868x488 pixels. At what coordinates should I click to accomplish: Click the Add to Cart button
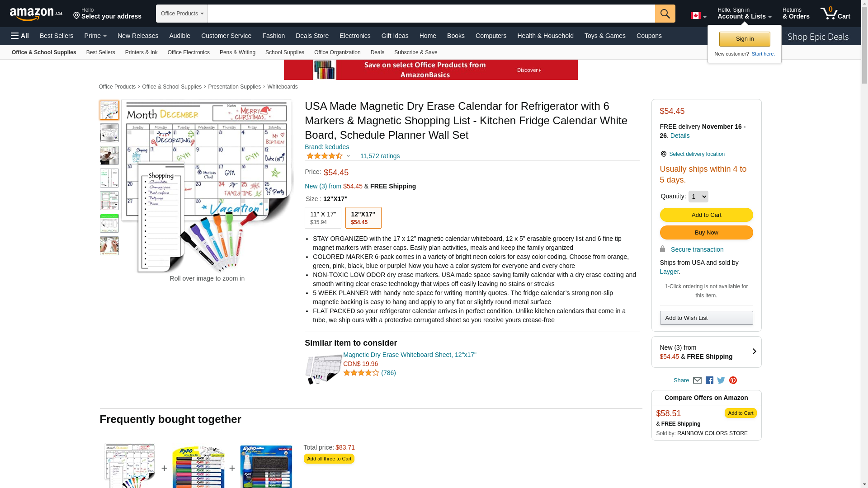(706, 215)
